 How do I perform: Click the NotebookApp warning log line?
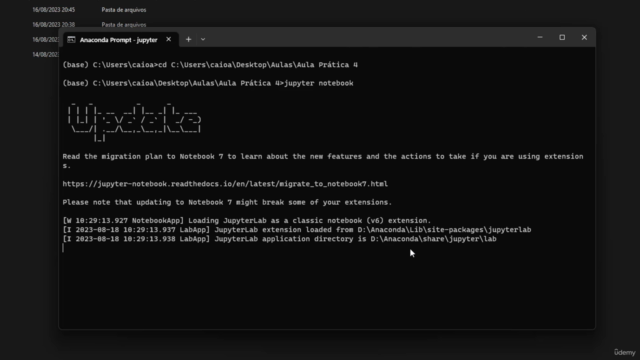(247, 221)
